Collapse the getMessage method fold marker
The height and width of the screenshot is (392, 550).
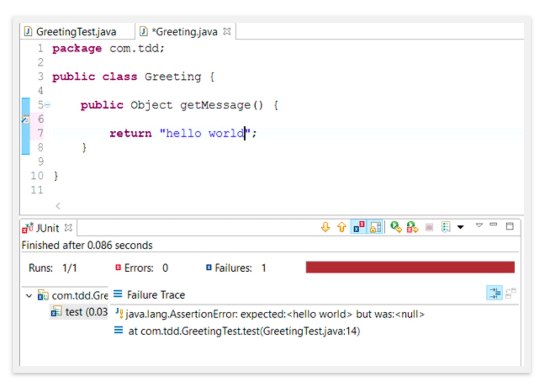[48, 105]
